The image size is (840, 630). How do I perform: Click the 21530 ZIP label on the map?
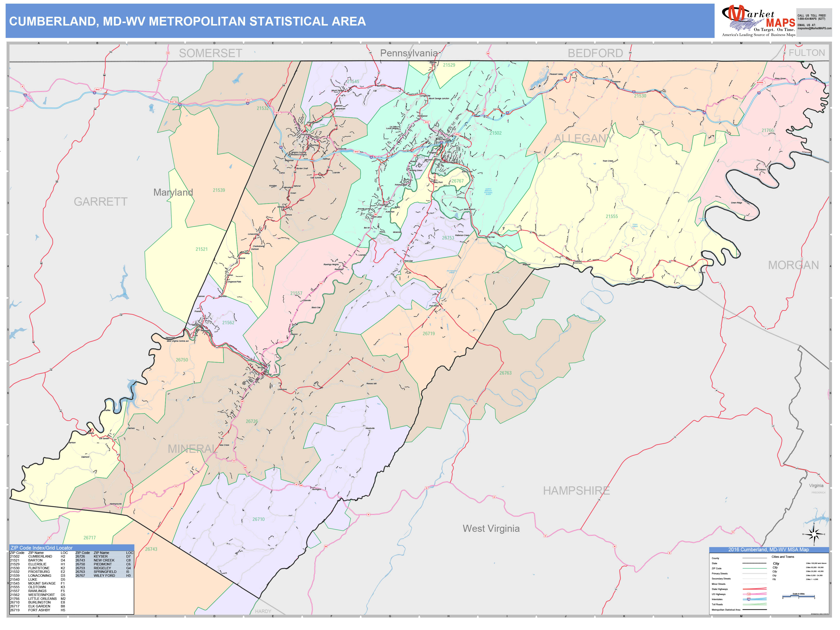[640, 96]
